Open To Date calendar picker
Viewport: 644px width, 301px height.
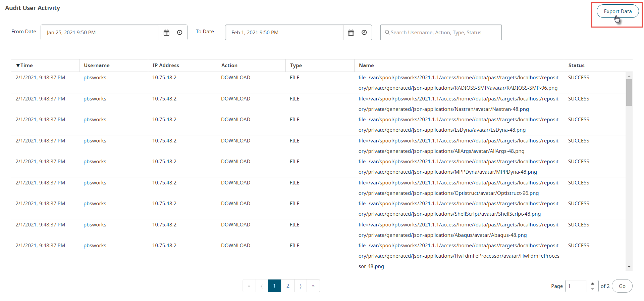[x=351, y=33]
